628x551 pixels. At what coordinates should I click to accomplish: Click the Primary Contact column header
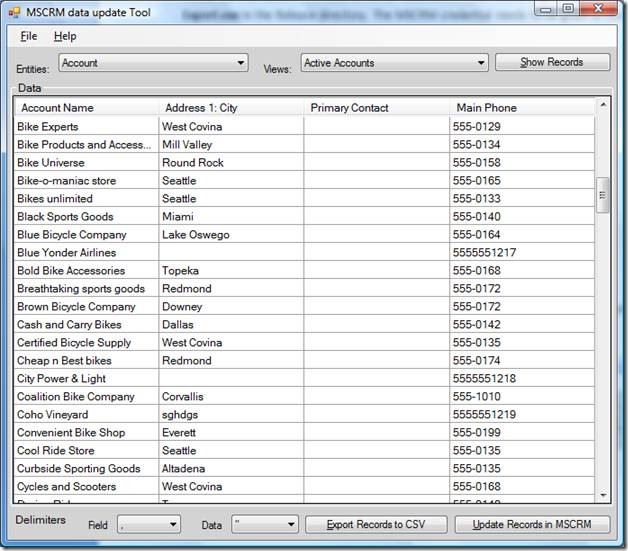coord(377,108)
